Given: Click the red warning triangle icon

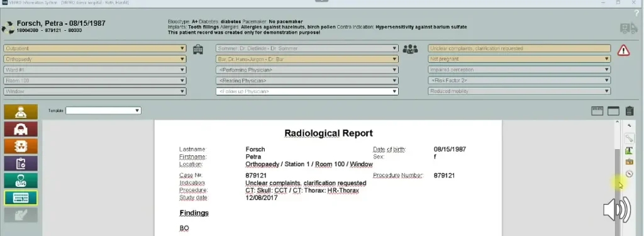Looking at the screenshot, I should (623, 50).
